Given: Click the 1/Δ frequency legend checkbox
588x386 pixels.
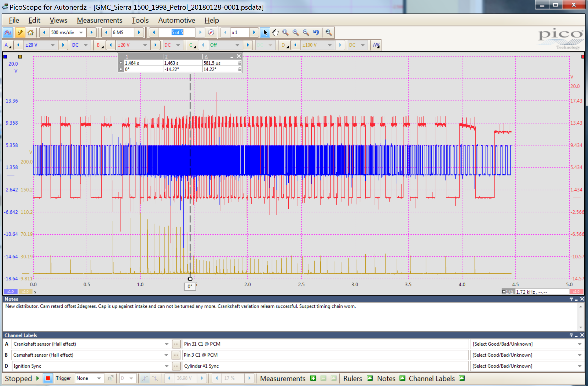Looking at the screenshot, I should [x=503, y=292].
